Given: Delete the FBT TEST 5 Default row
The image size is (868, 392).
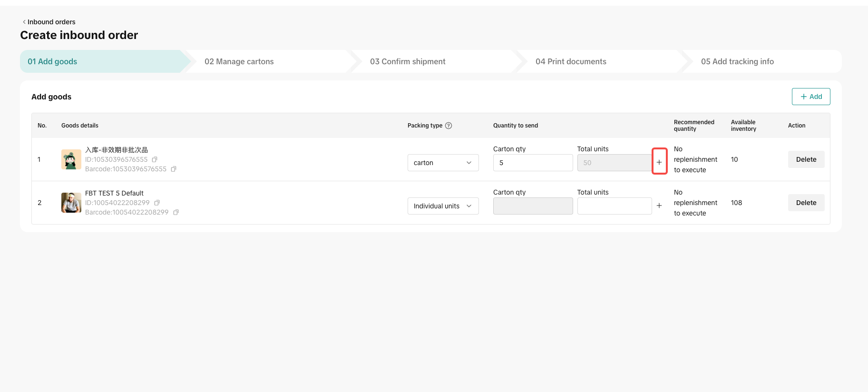Looking at the screenshot, I should [806, 203].
